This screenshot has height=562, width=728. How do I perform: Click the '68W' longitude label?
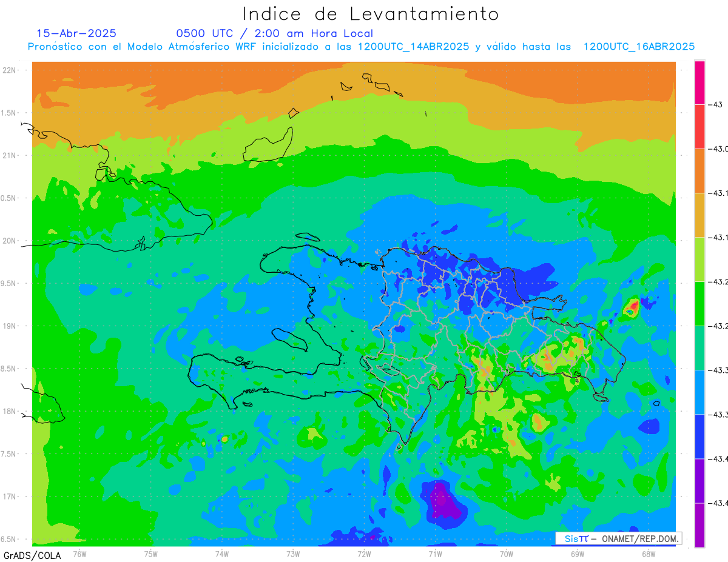[648, 554]
